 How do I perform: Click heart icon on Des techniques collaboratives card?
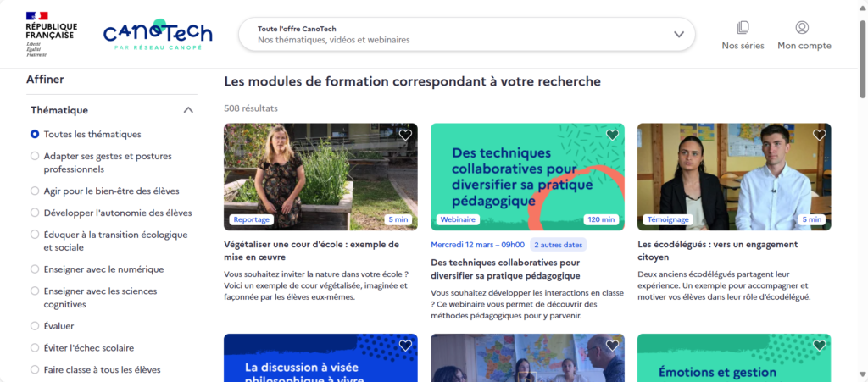click(x=612, y=135)
